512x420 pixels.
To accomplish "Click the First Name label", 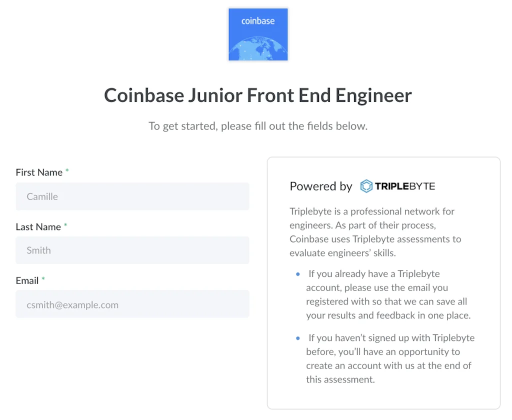I will point(39,172).
